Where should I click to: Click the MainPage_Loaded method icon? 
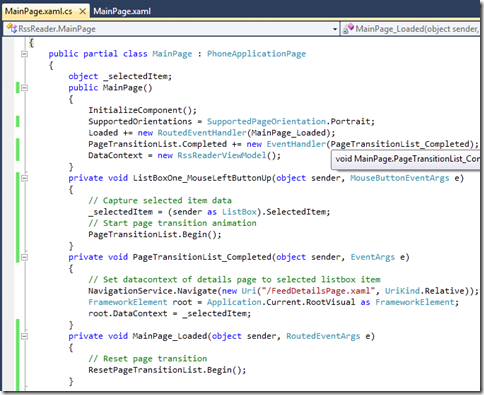[348, 29]
